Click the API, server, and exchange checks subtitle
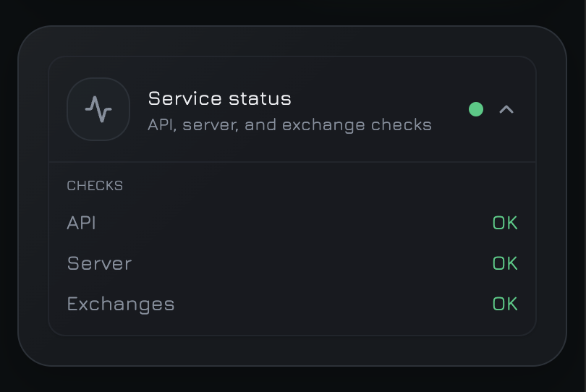Viewport: 586px width, 392px height. click(289, 125)
